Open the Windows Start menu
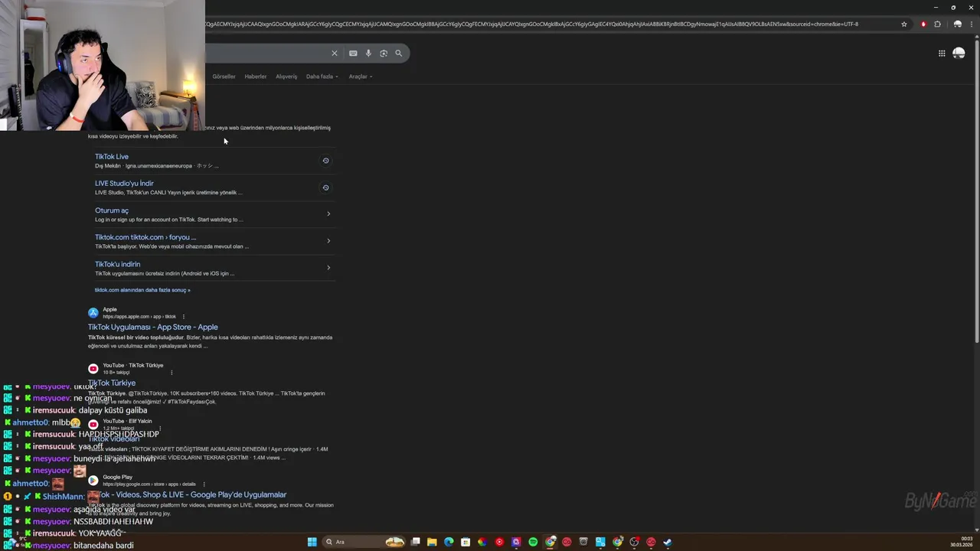This screenshot has height=551, width=980. tap(312, 542)
